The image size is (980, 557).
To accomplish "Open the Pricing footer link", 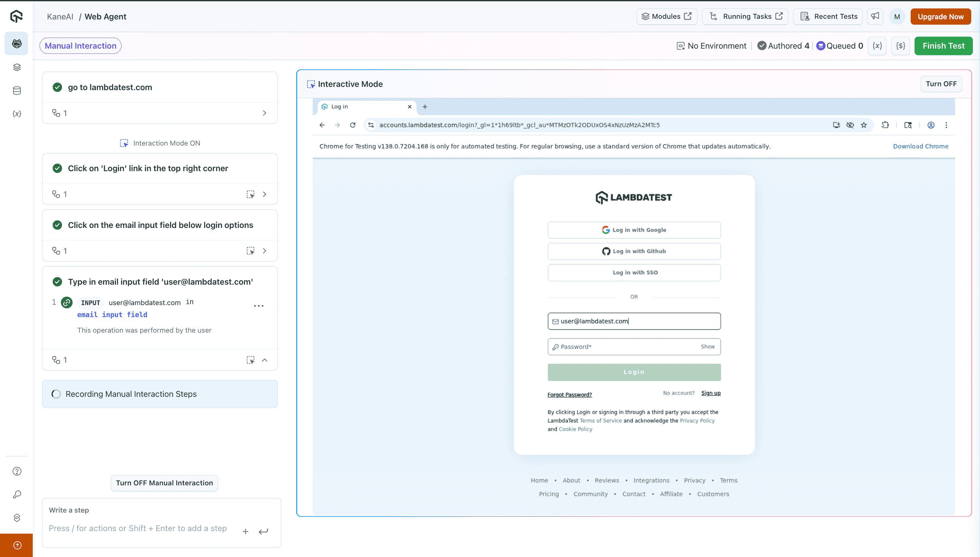I will pos(549,494).
